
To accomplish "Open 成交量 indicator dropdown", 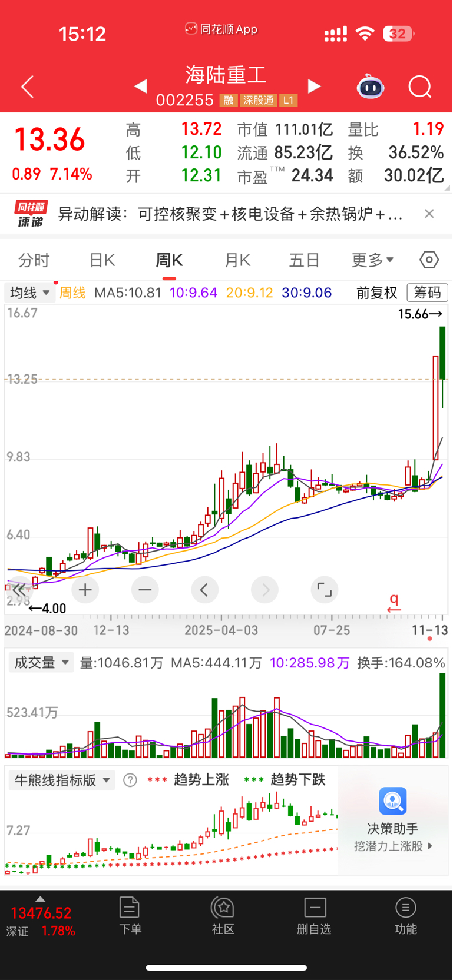I will coord(41,663).
